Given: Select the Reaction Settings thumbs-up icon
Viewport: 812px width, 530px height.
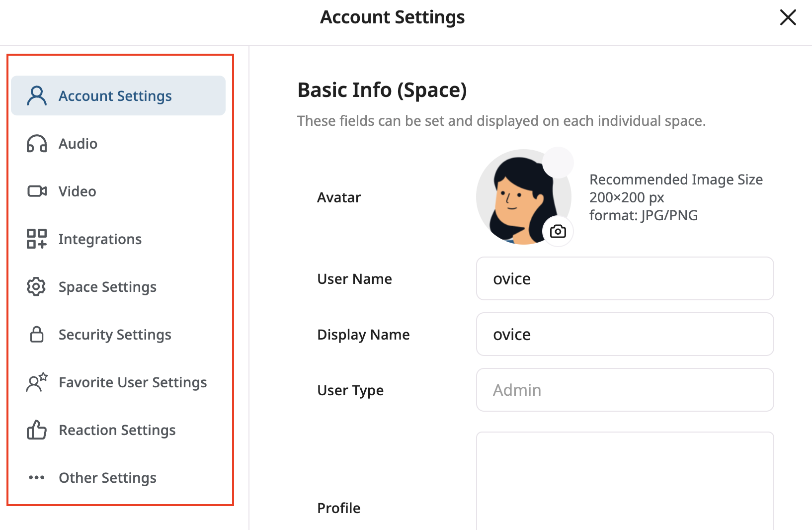Looking at the screenshot, I should (36, 430).
